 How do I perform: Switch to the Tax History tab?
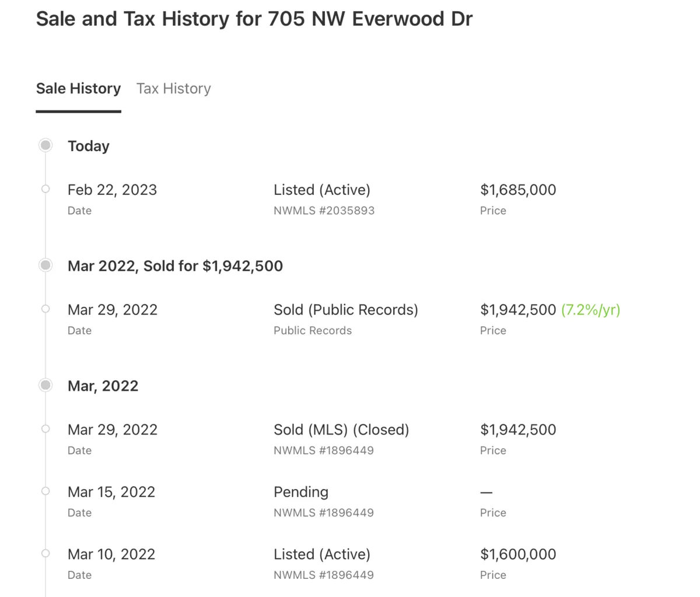(173, 89)
